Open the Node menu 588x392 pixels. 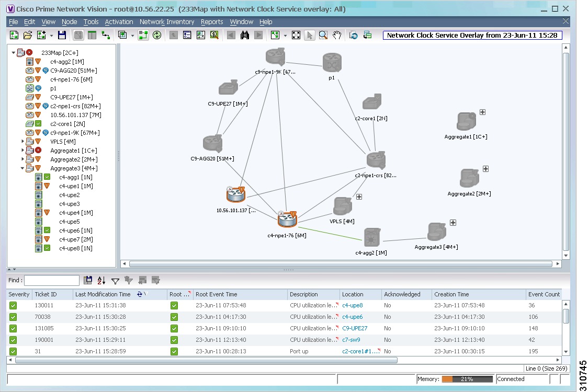[x=70, y=22]
